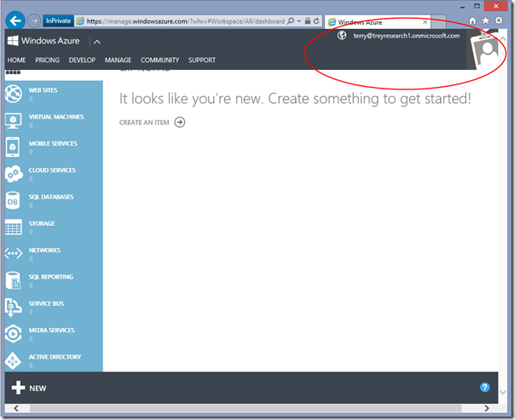Click the search magnifier in address bar
The height and width of the screenshot is (420, 515).
291,21
